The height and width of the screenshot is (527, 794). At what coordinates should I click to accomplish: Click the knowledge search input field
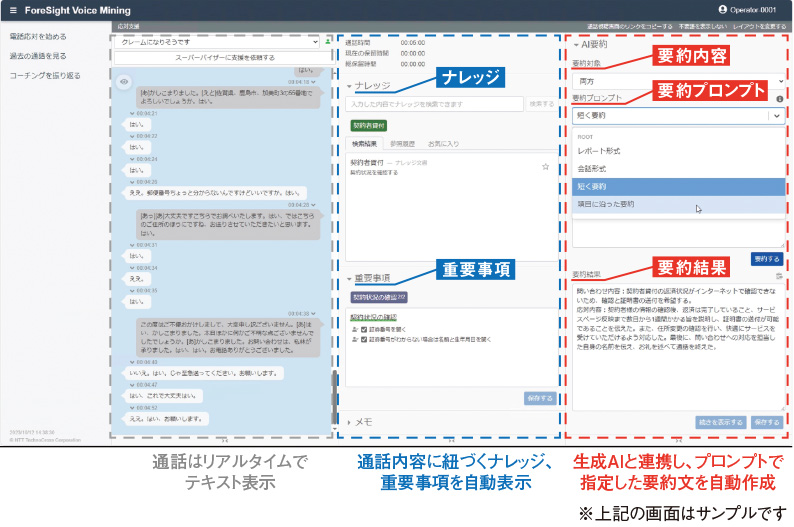tap(434, 104)
